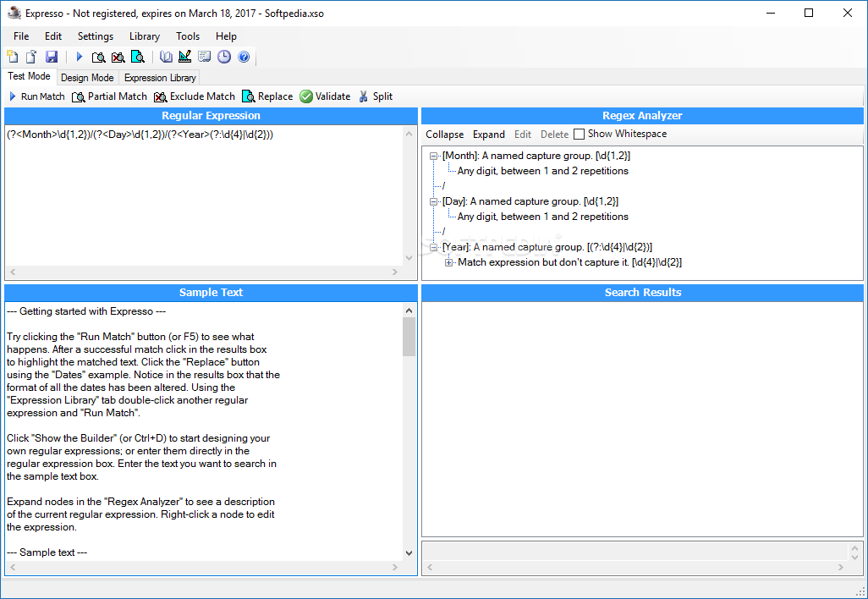Click the Regular Expression box scroll-up arrow
This screenshot has height=599, width=868.
coord(409,134)
